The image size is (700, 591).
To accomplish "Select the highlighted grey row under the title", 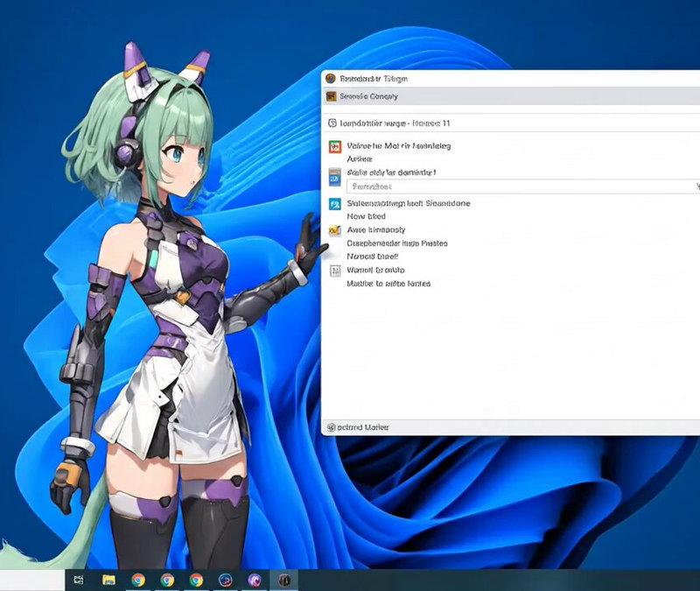I will click(x=511, y=96).
